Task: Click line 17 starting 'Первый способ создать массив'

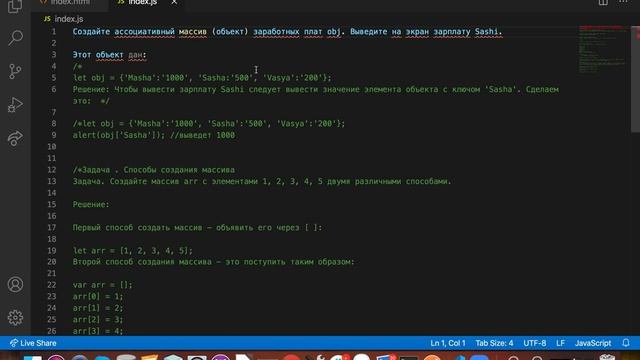Action: (x=198, y=228)
